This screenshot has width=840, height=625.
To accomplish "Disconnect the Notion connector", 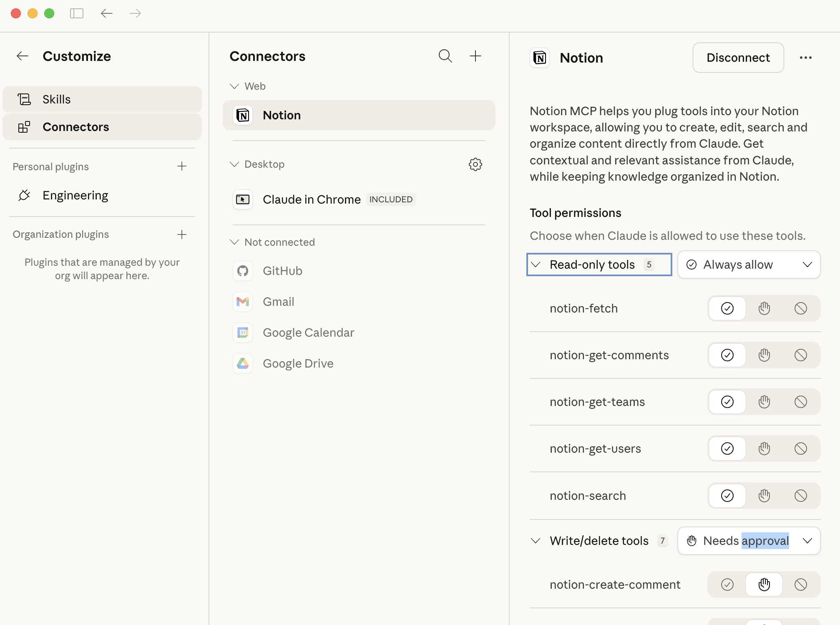I will pyautogui.click(x=738, y=58).
